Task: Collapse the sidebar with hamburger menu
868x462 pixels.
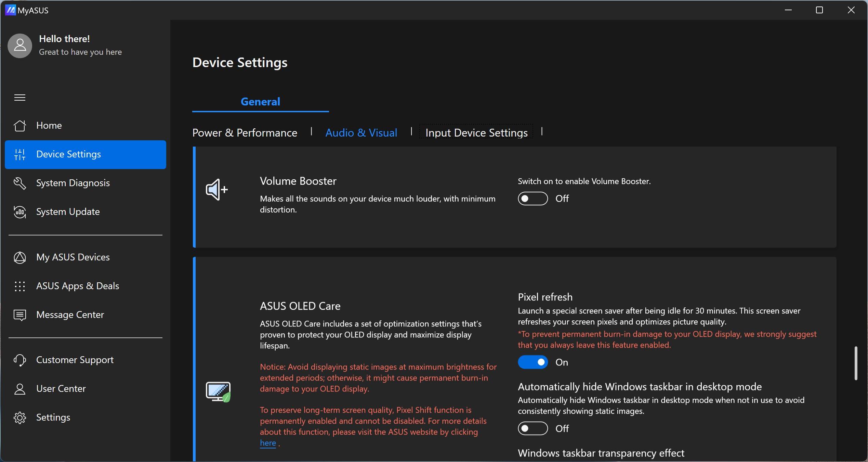Action: click(20, 98)
